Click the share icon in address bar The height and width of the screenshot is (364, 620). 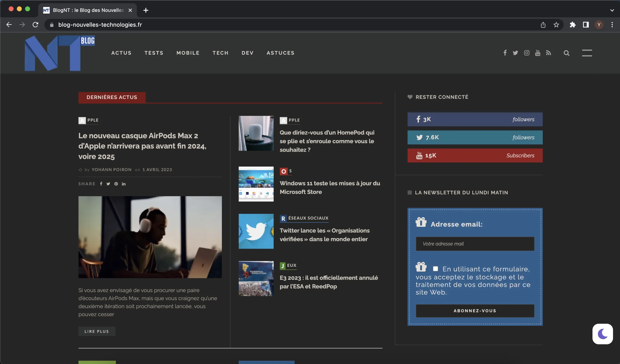click(x=543, y=25)
